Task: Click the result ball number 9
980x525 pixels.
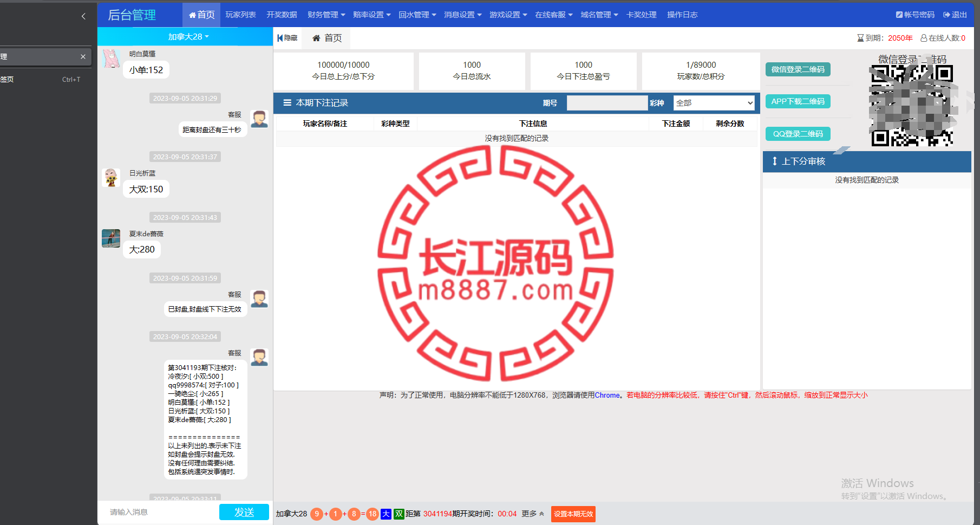Action: 317,514
